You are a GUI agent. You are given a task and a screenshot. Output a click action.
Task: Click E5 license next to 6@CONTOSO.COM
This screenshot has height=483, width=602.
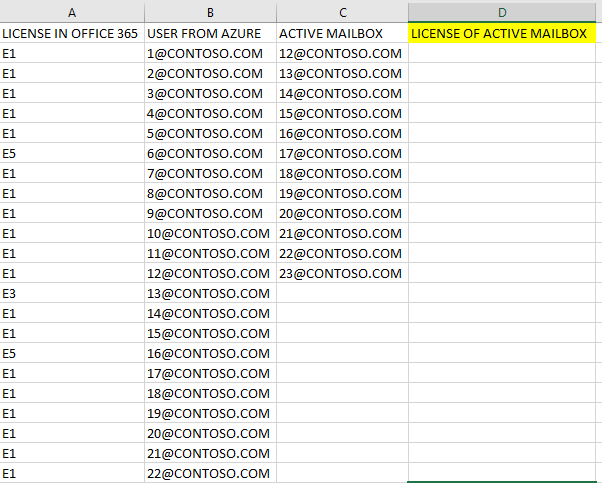[72, 153]
